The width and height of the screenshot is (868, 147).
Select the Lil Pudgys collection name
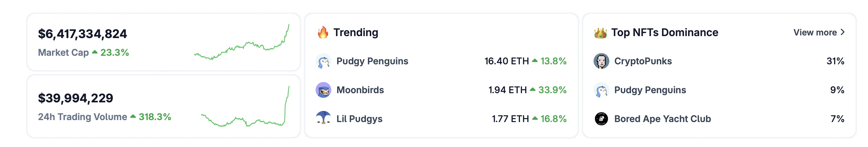pos(359,118)
